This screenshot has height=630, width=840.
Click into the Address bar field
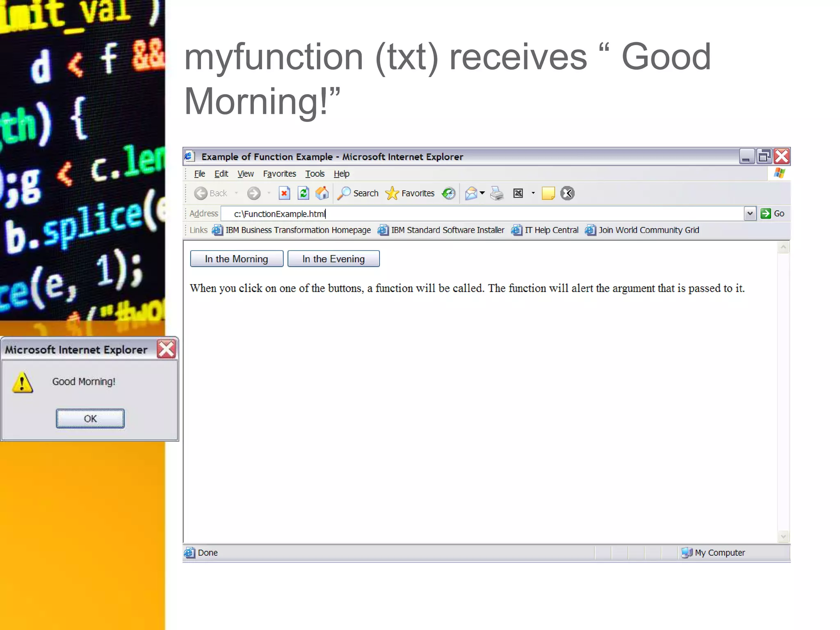coord(482,214)
